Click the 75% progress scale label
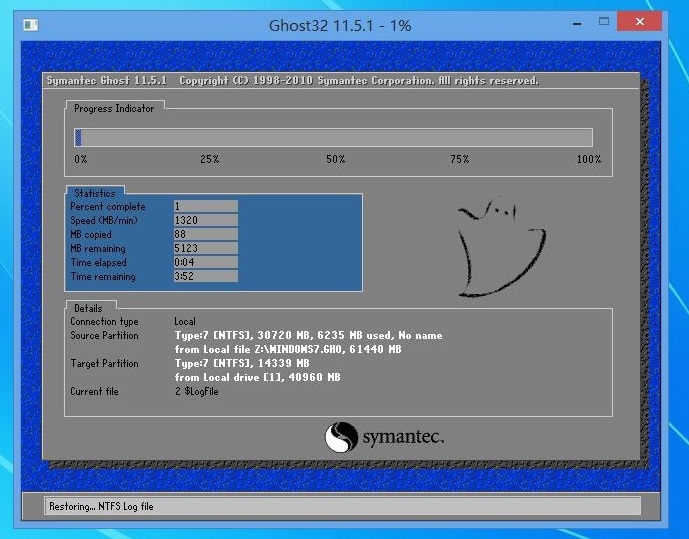 (x=460, y=159)
